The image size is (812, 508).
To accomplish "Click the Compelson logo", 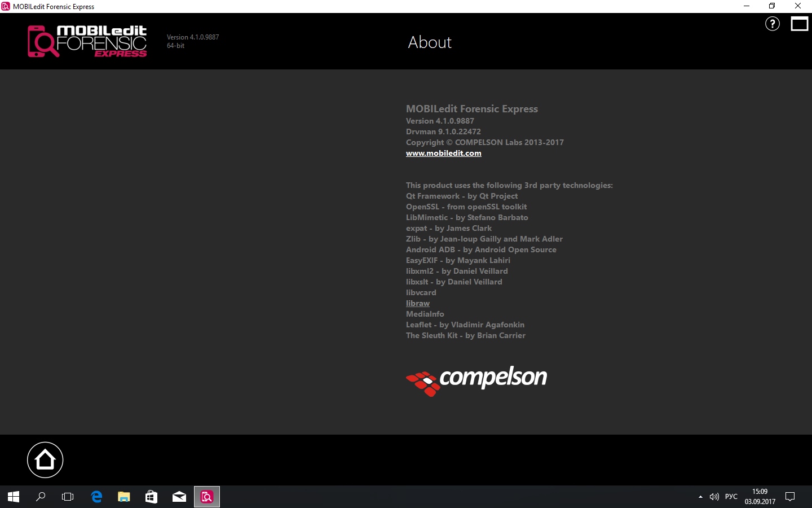I will click(x=476, y=380).
